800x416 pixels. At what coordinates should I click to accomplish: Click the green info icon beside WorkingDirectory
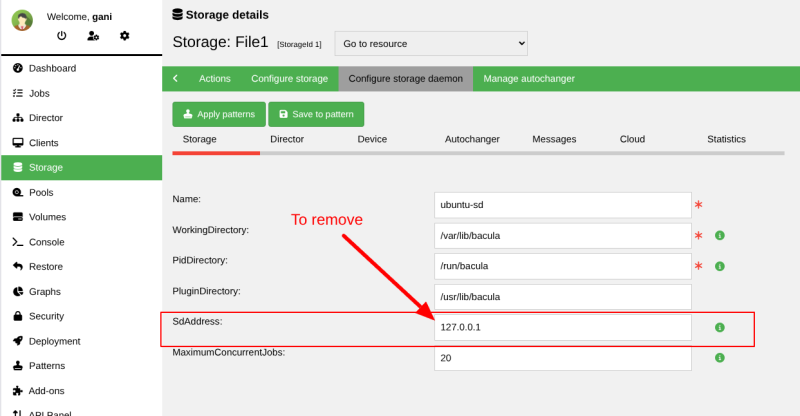click(719, 236)
